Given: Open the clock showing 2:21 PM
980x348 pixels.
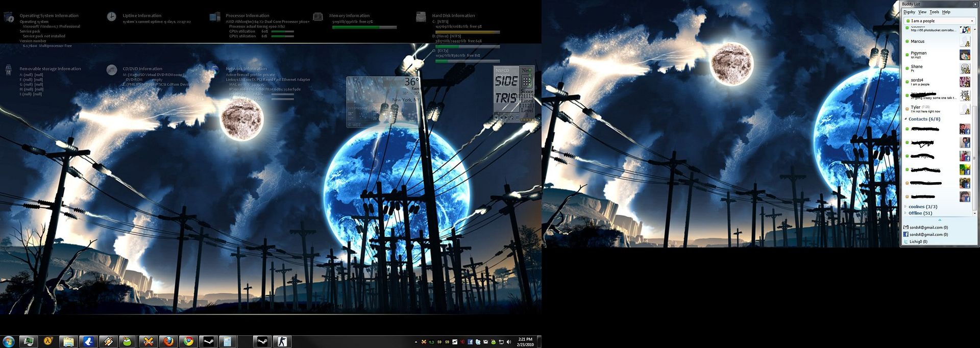Looking at the screenshot, I should [525, 342].
